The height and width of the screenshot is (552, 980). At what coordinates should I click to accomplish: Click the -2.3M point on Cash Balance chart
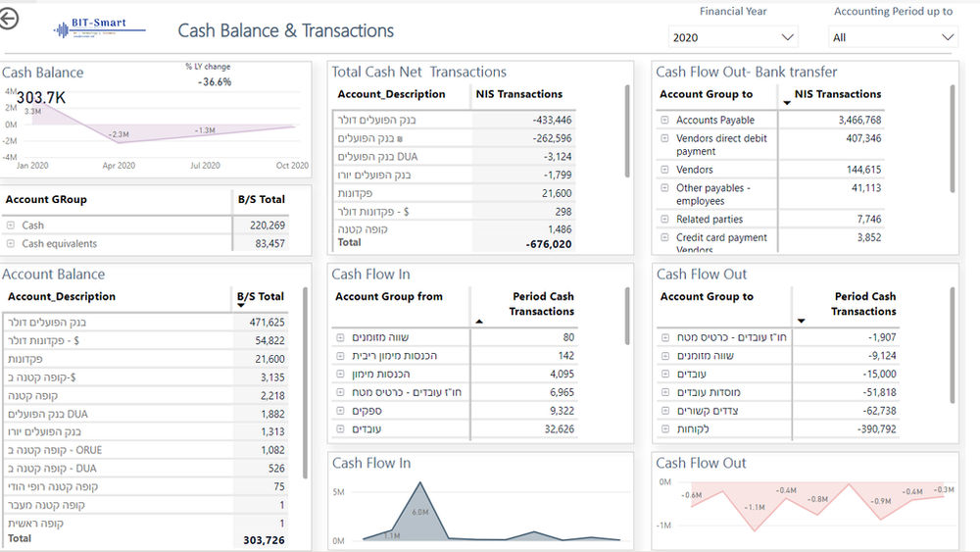click(x=119, y=142)
